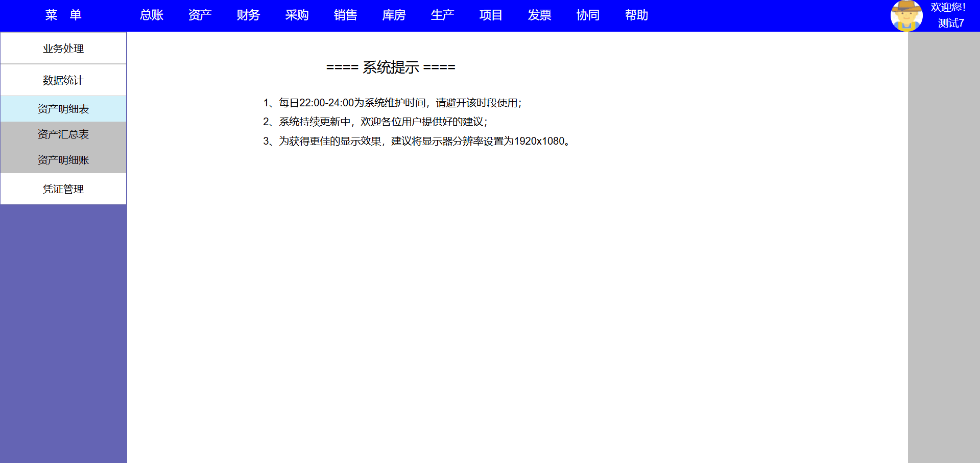Select the 生产 menu
980x463 pixels.
pos(442,15)
